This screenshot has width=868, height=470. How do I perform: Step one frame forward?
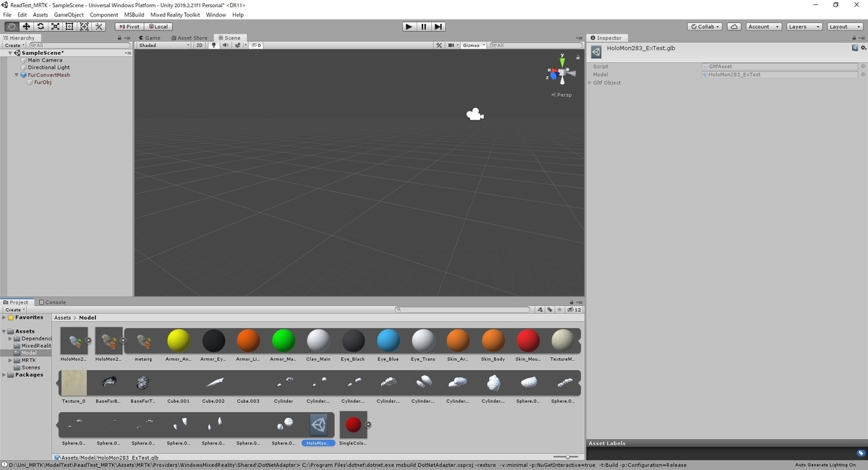(x=438, y=27)
